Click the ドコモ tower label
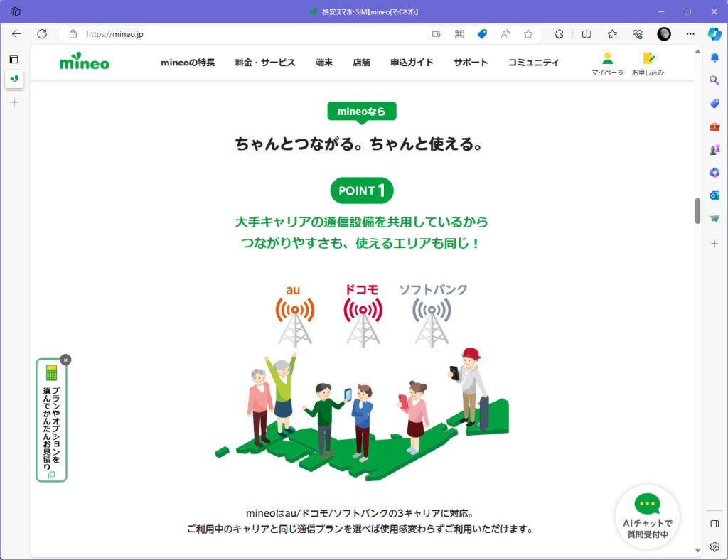 pyautogui.click(x=362, y=289)
